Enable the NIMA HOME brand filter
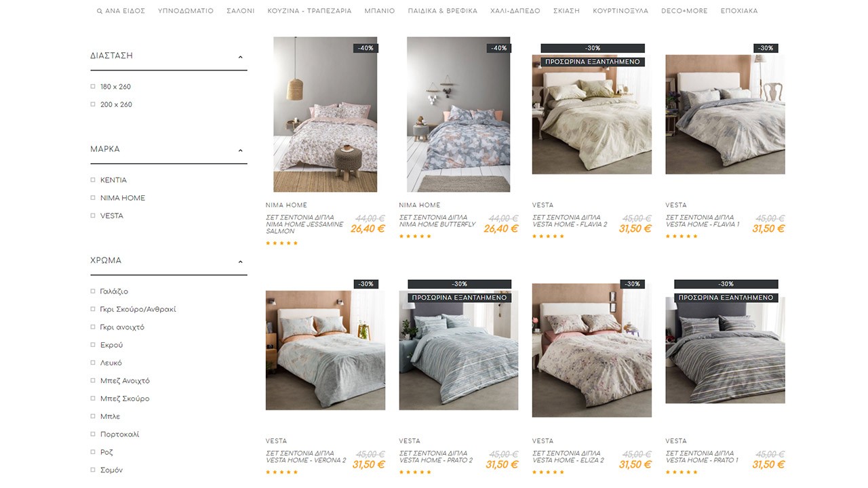Viewport: 868px width, 488px height. (x=93, y=198)
